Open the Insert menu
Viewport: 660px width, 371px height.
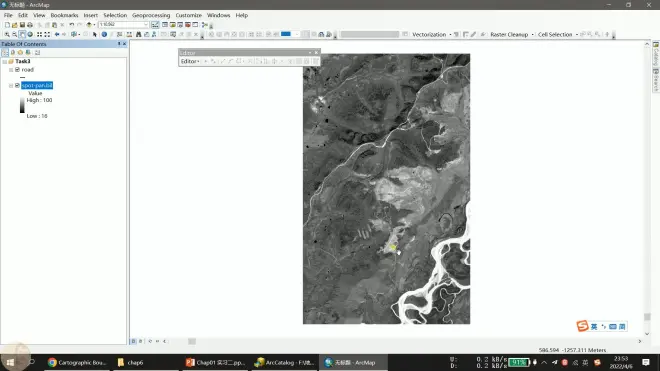point(90,15)
